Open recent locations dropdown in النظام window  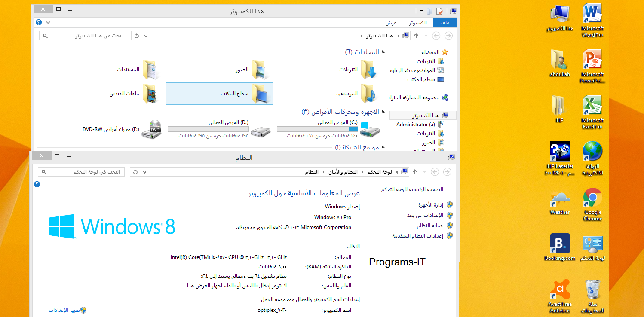coord(425,172)
